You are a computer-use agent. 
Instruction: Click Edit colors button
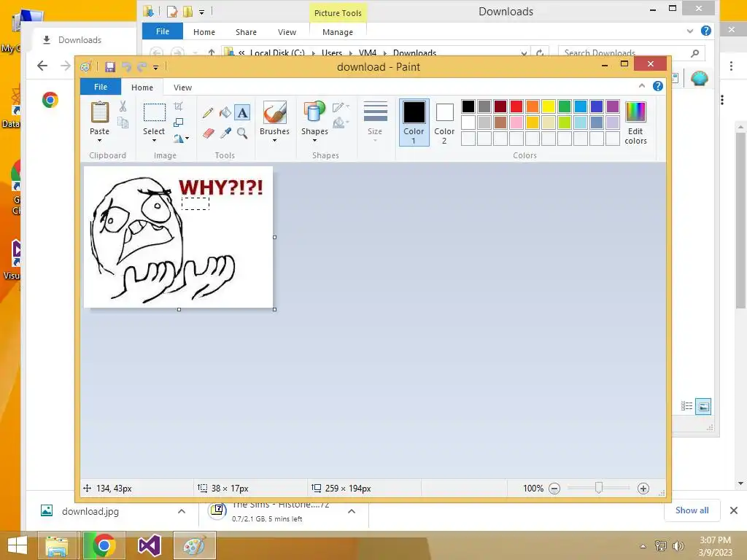point(635,122)
